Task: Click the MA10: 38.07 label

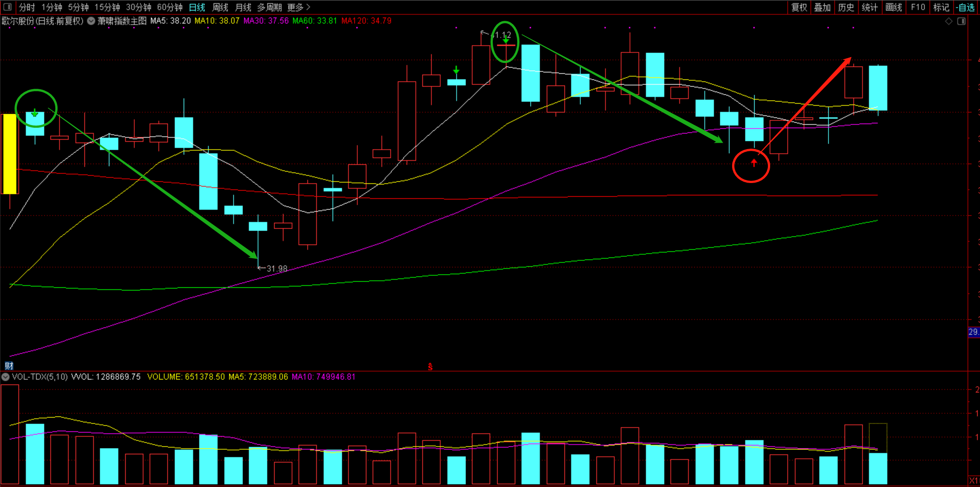Action: coord(217,21)
